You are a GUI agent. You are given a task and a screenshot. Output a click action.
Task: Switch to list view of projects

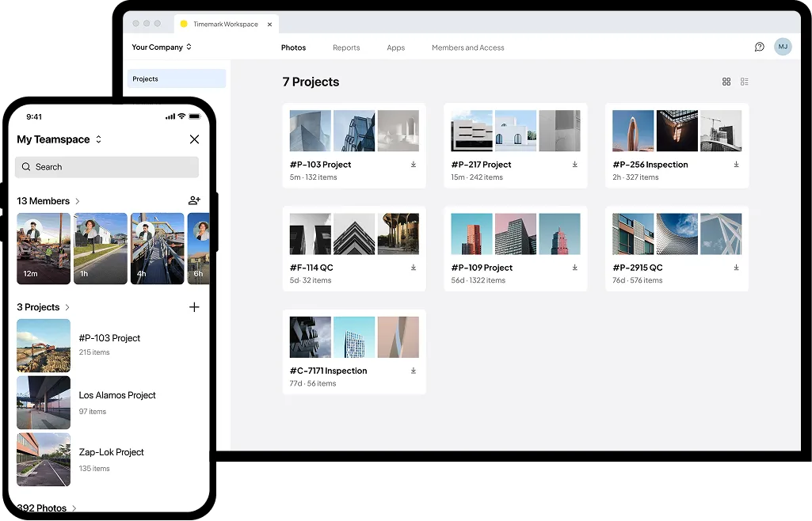click(745, 82)
